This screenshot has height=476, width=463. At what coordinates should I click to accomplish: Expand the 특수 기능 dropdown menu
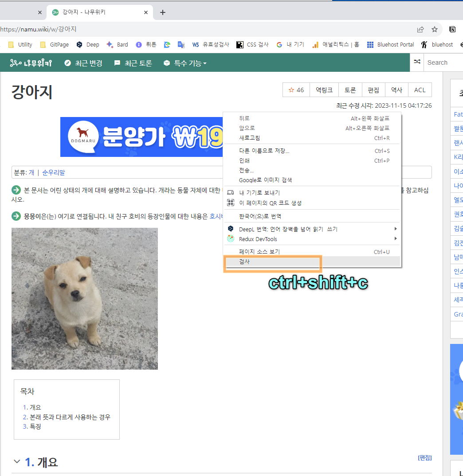[185, 63]
